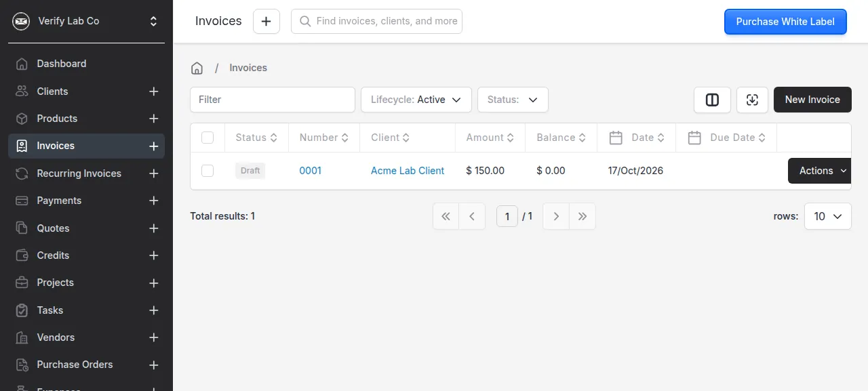This screenshot has height=391, width=868.
Task: Sort the table by the Balance column
Action: coord(561,138)
